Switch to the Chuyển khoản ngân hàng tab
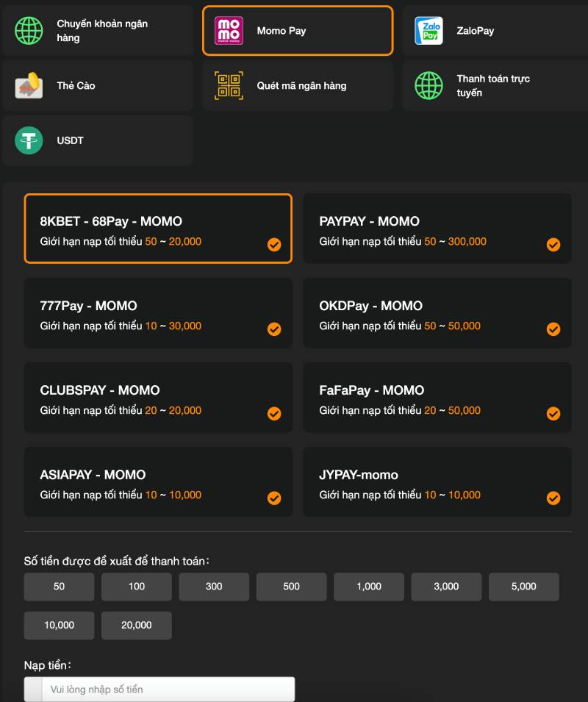The width and height of the screenshot is (588, 702). (x=97, y=30)
